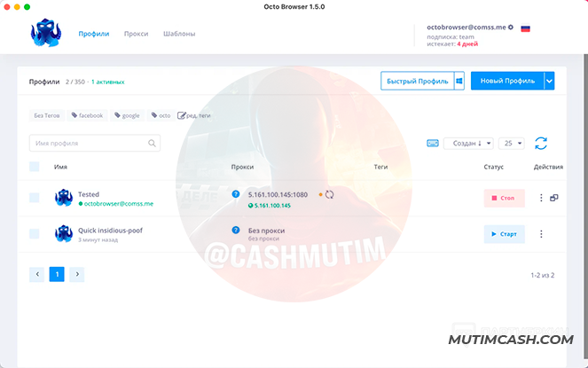588x368 pixels.
Task: Click the Без прокси proxy text
Action: click(266, 231)
